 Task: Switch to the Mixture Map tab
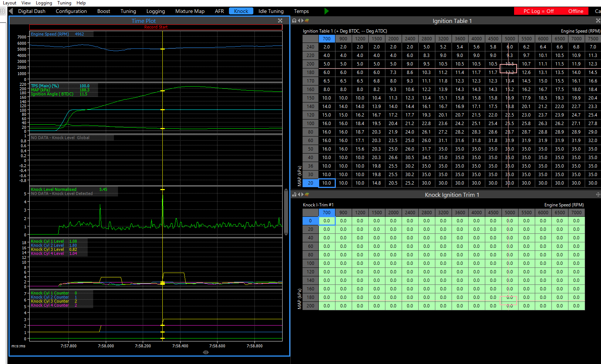click(190, 11)
